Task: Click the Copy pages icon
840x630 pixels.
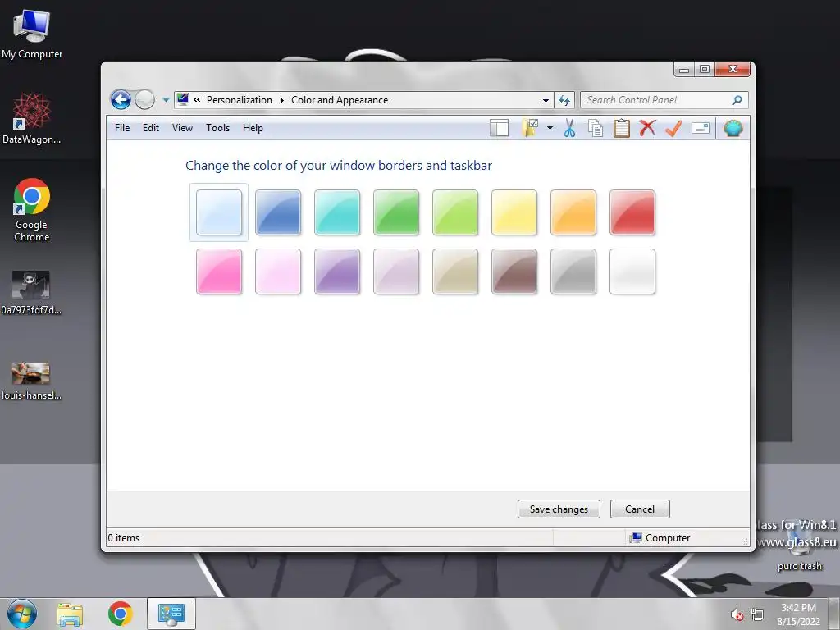Action: [596, 128]
